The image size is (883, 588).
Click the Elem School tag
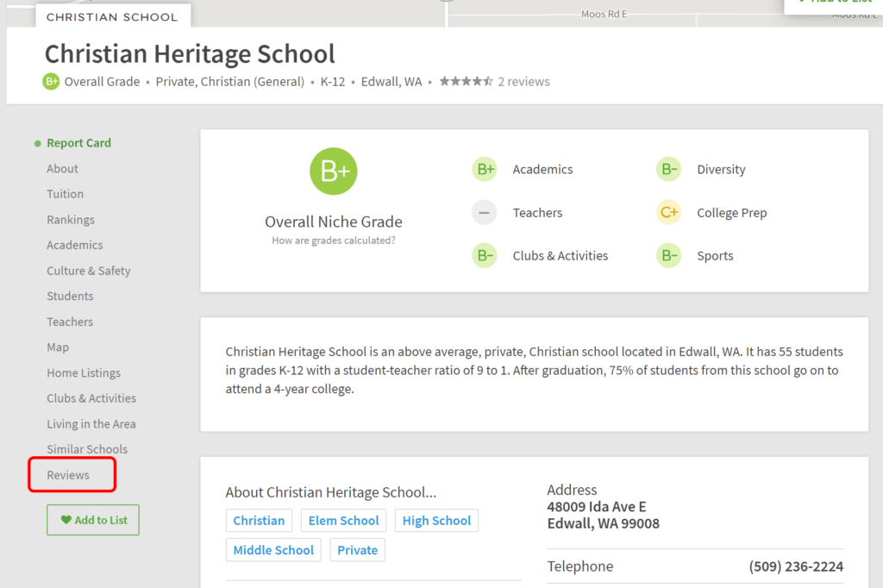tap(343, 521)
